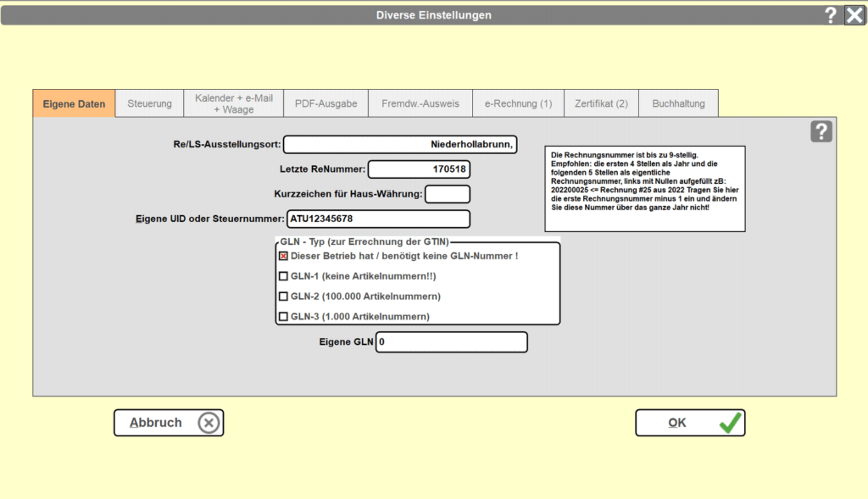Enable the GLN-1 checkbox
Image resolution: width=868 pixels, height=499 pixels.
(x=283, y=276)
